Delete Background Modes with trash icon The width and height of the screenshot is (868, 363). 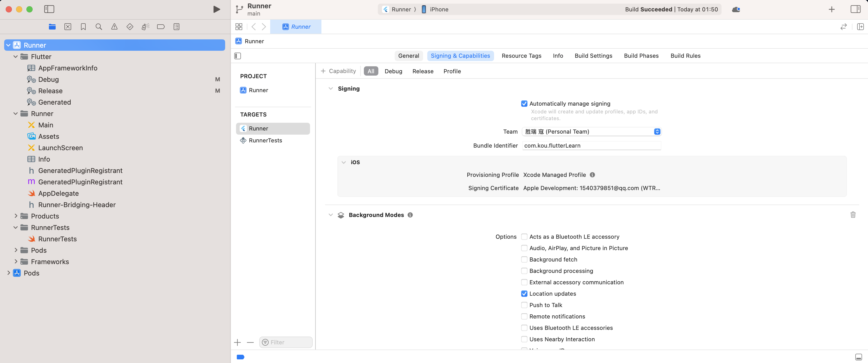(853, 215)
